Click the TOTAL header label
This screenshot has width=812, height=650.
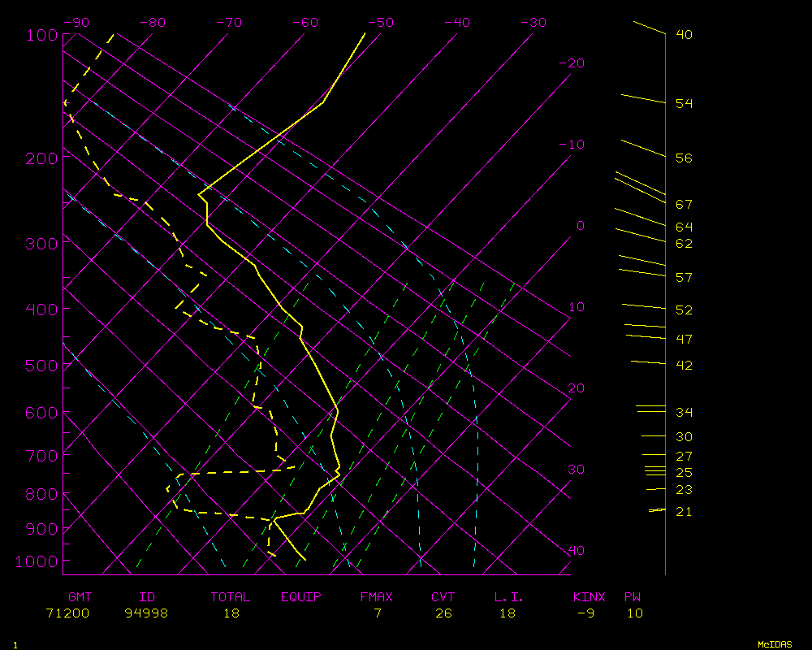(231, 597)
